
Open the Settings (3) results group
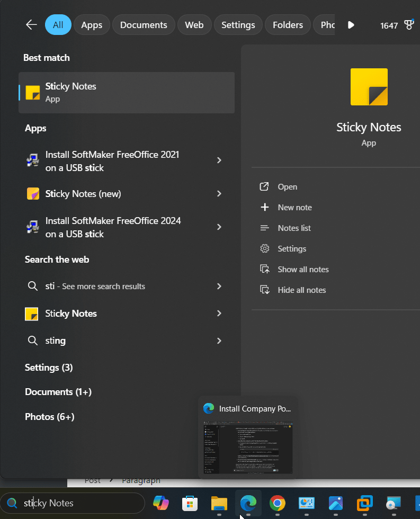coord(49,368)
